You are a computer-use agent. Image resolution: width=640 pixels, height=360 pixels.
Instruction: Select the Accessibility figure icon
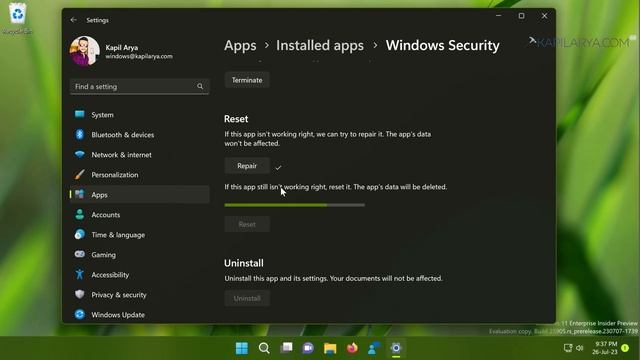[80, 274]
